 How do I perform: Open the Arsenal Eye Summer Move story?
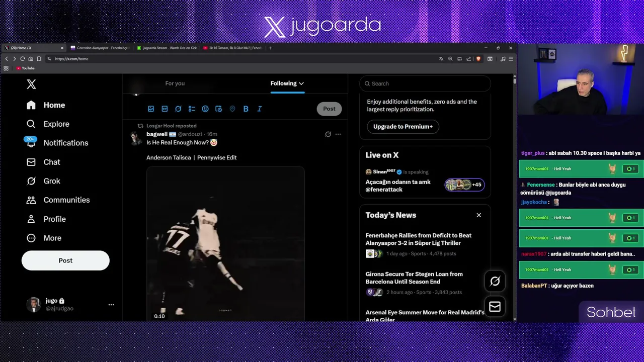[x=425, y=316]
